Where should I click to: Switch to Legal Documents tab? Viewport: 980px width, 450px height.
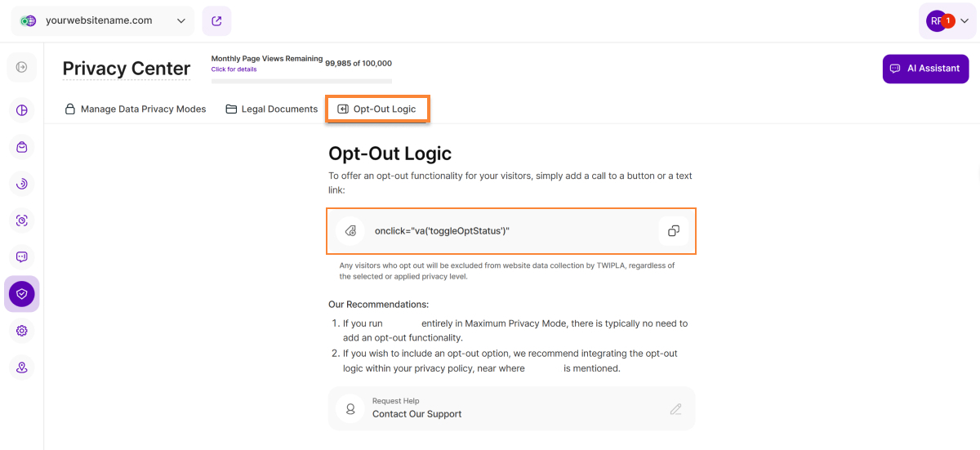[x=272, y=109]
